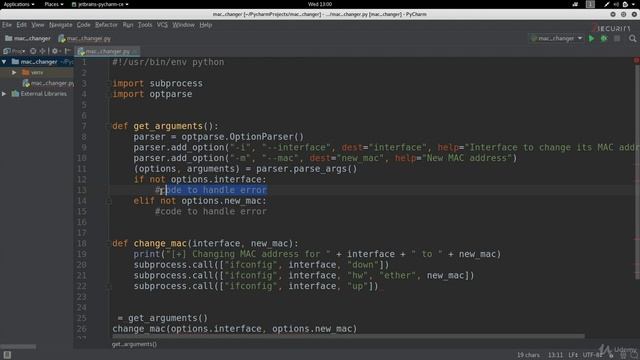Select mac_changer.py in the project tree
Screen dimensions: 640x360
click(x=49, y=83)
